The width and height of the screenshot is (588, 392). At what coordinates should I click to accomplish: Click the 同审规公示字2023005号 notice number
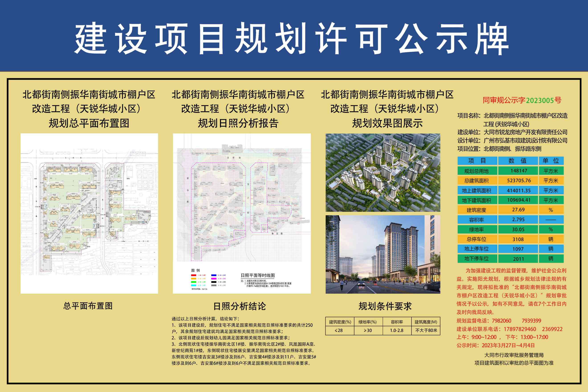pos(522,100)
